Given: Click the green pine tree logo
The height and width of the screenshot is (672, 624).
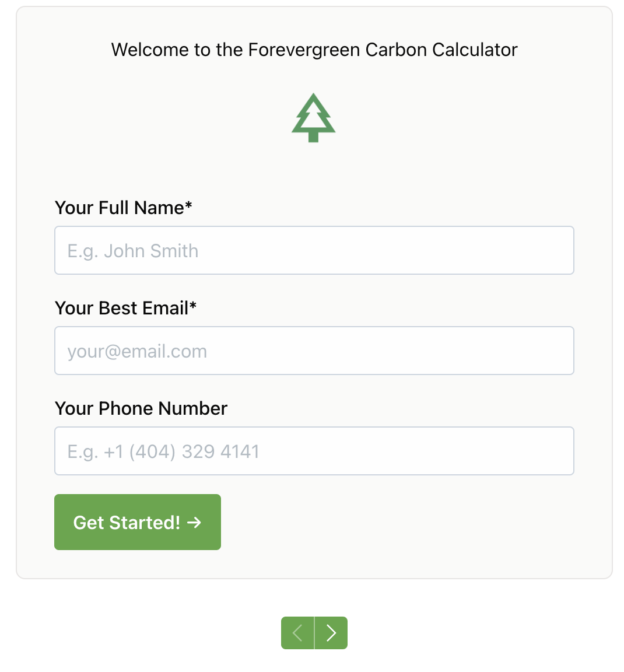Looking at the screenshot, I should click(314, 117).
